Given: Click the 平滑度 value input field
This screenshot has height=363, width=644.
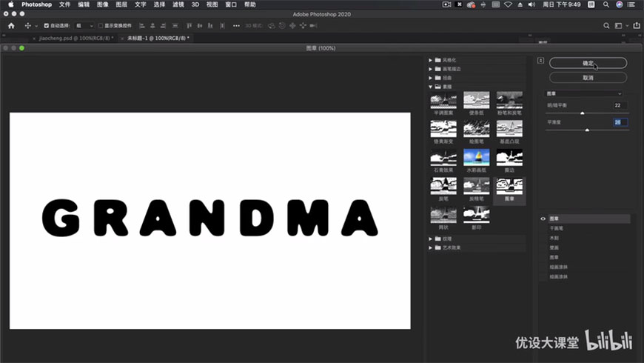Looking at the screenshot, I should point(620,122).
